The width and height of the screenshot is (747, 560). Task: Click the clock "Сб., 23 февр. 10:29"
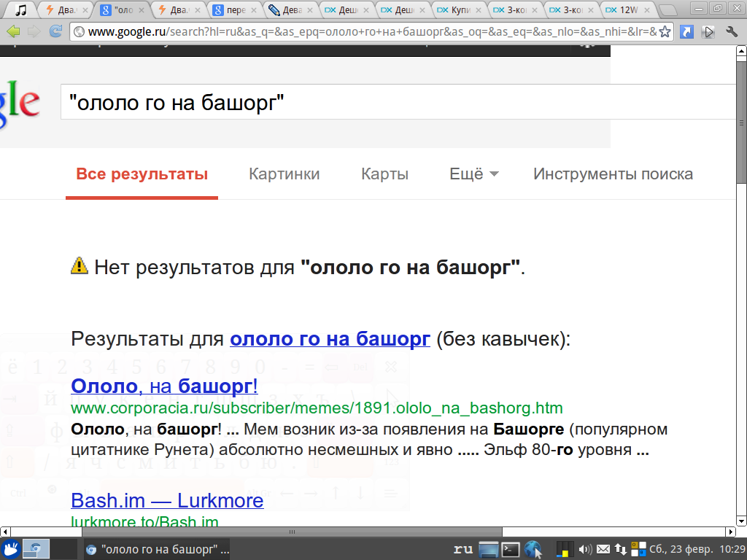click(697, 550)
